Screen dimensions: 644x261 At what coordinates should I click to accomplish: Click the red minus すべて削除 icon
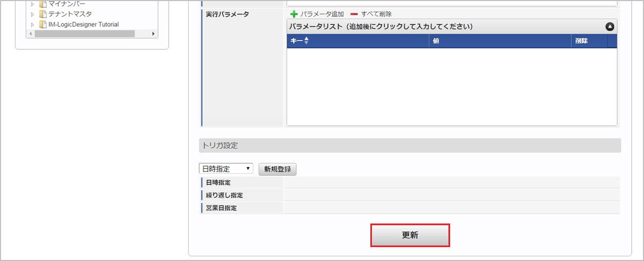[354, 14]
